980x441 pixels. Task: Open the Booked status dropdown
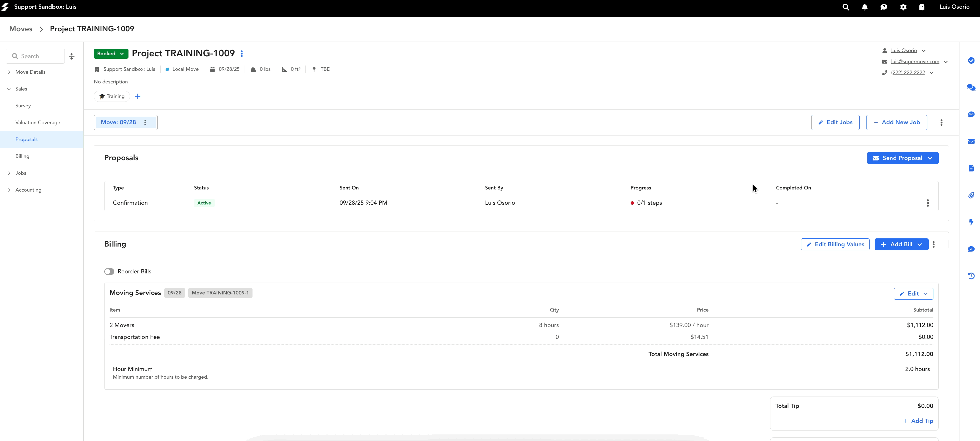click(x=111, y=54)
